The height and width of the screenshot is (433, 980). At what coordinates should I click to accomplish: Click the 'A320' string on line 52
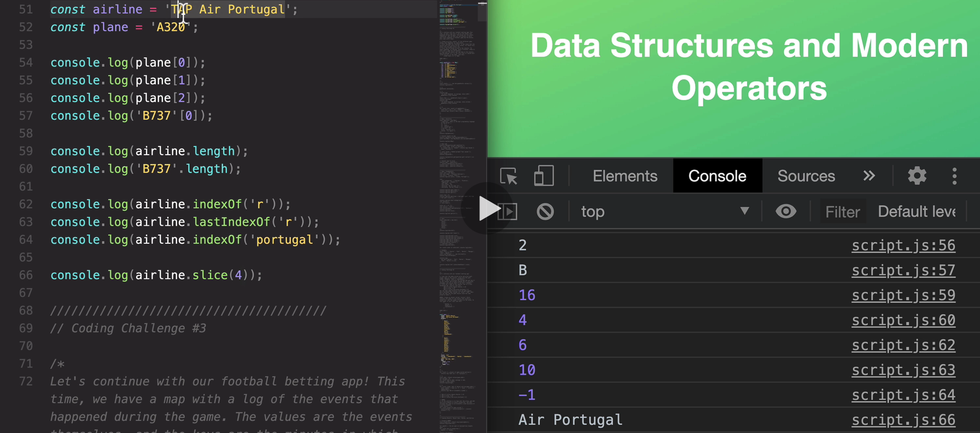171,27
